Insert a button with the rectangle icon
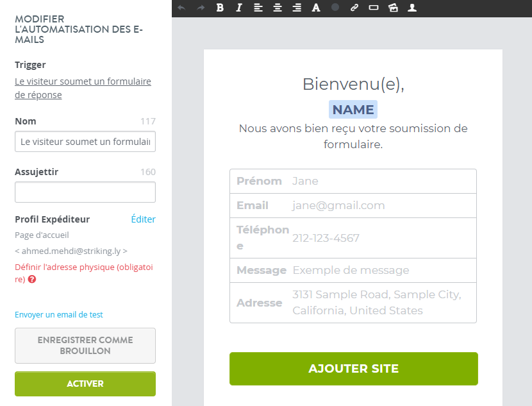 [x=374, y=8]
